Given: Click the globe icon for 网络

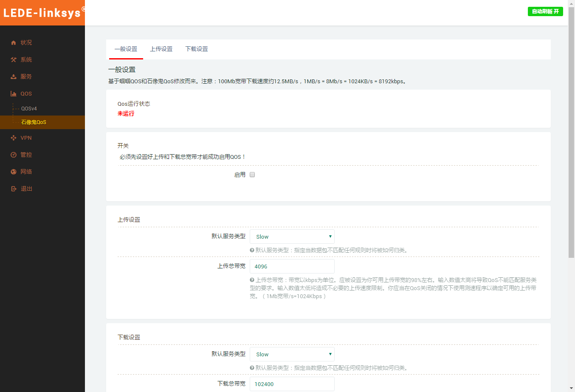Looking at the screenshot, I should tap(14, 172).
